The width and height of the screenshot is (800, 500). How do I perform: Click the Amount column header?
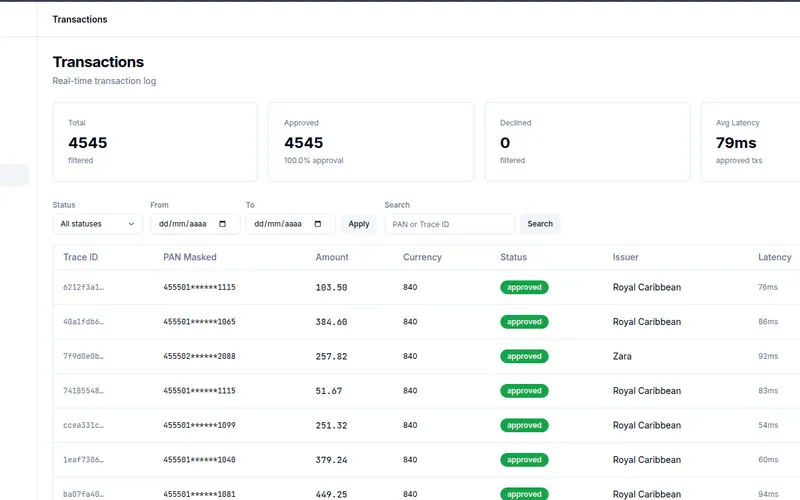tap(332, 257)
